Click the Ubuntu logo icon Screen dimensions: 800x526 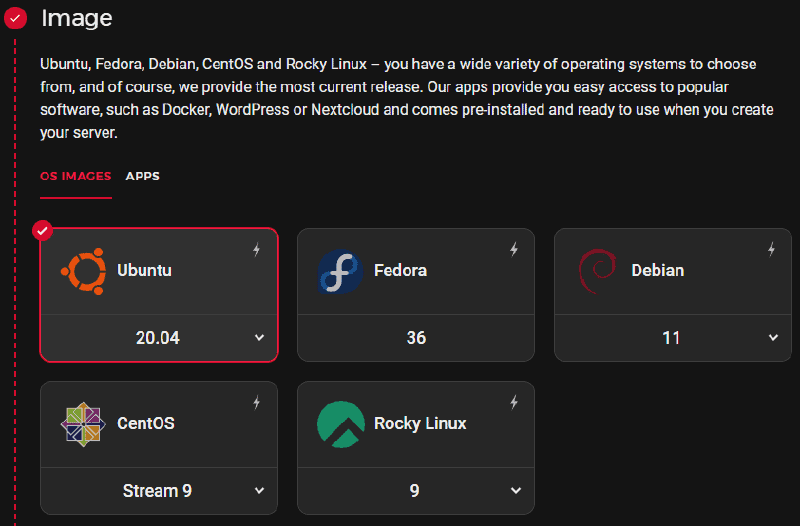pos(83,271)
